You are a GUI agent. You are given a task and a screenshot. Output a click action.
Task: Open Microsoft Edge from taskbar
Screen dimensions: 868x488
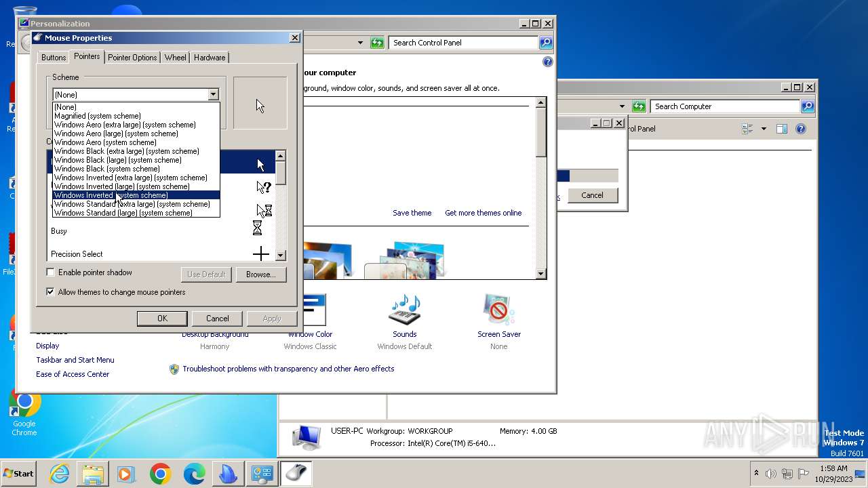click(x=194, y=474)
